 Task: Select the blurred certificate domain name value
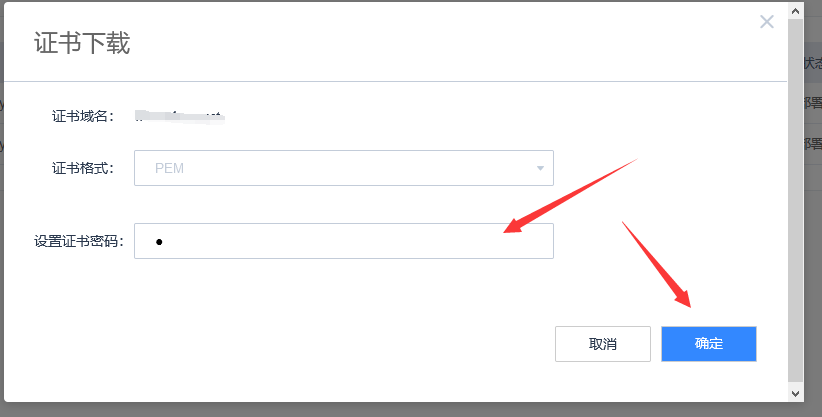180,116
